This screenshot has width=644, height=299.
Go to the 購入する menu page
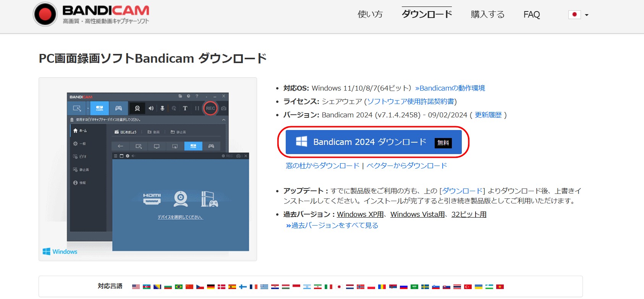pyautogui.click(x=487, y=15)
